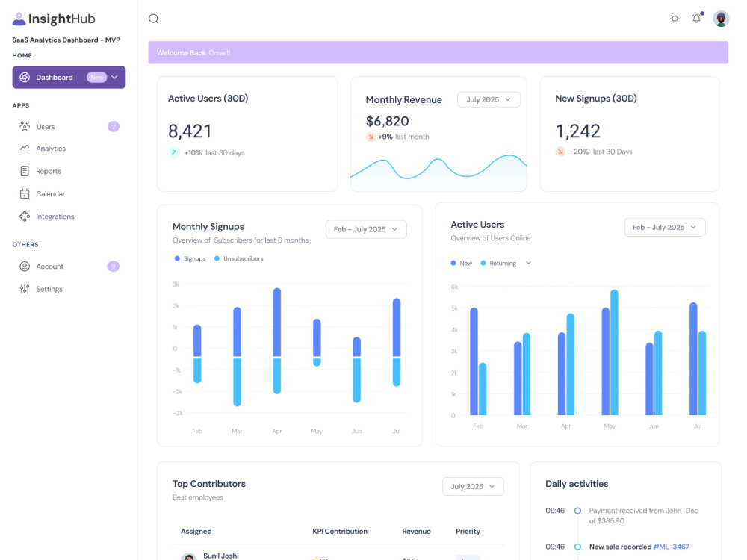Click Payment received from John Doe entry
This screenshot has width=747, height=560.
coord(644,516)
